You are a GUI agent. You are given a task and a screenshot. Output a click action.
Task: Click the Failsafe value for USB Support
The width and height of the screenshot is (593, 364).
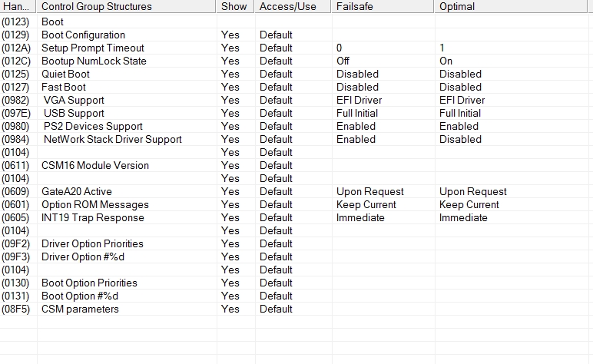(x=357, y=113)
